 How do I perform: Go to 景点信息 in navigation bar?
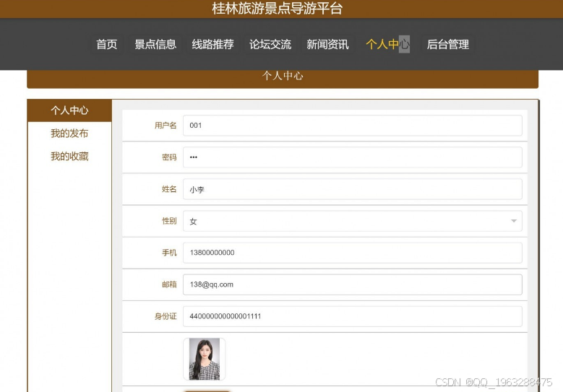pyautogui.click(x=155, y=44)
